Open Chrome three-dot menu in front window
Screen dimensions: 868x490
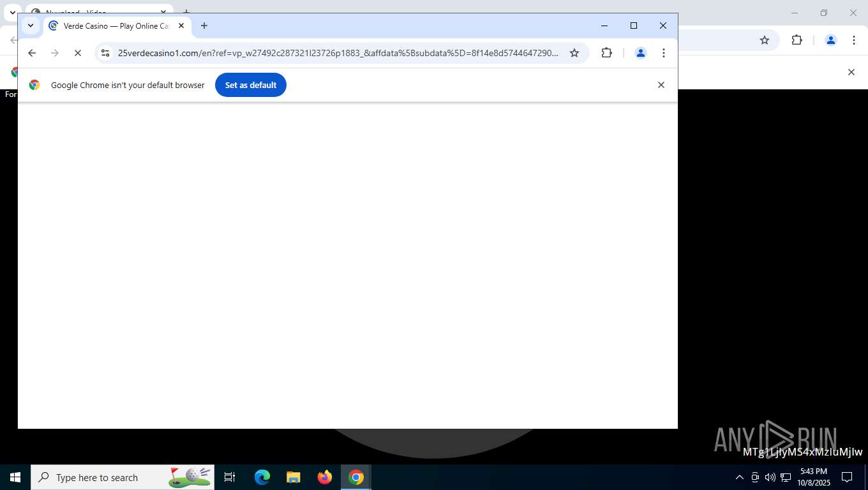tap(664, 53)
